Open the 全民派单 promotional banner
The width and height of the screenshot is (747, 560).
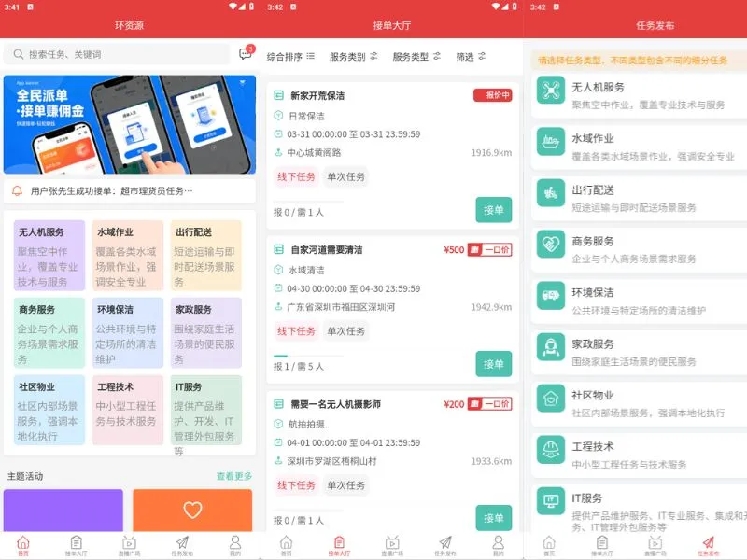(129, 125)
